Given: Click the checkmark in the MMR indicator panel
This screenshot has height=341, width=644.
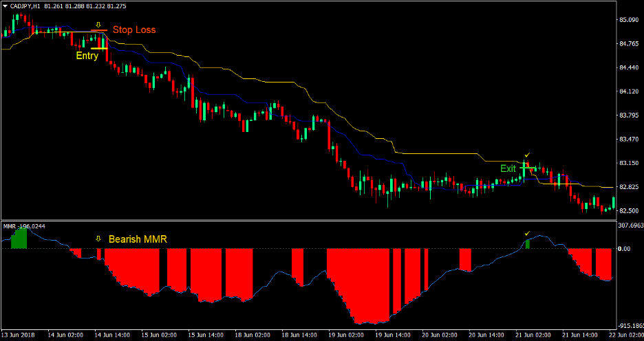Looking at the screenshot, I should click(x=527, y=234).
